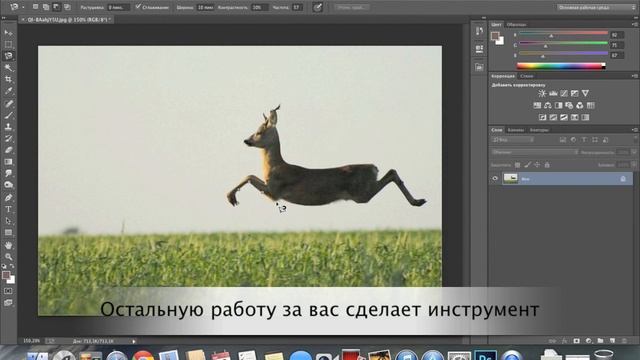The image size is (640, 360).
Task: Select the Dodge tool
Action: click(x=8, y=185)
